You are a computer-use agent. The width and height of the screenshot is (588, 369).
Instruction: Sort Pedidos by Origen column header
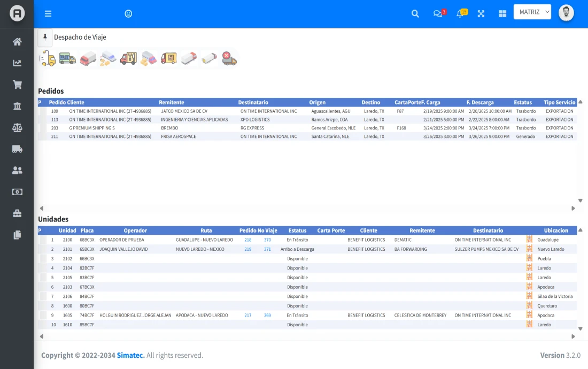coord(317,102)
